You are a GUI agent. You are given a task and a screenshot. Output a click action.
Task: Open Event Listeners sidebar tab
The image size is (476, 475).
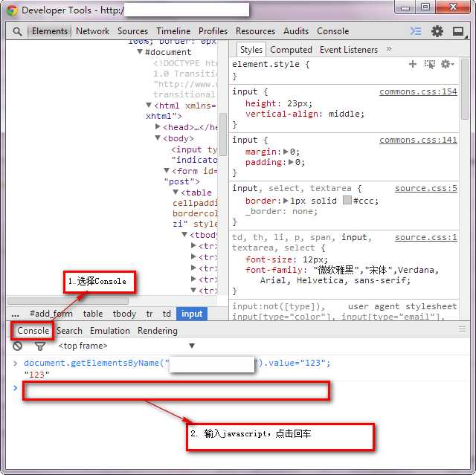coord(349,50)
